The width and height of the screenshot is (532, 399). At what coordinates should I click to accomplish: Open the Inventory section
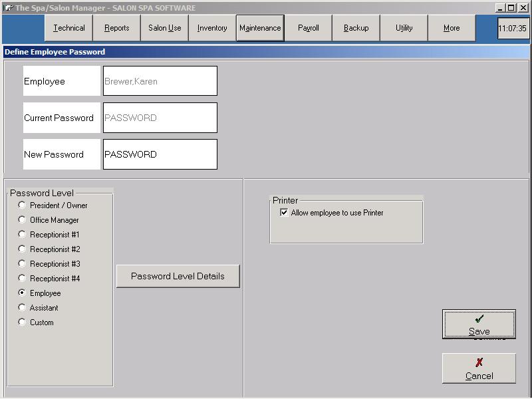pos(212,28)
